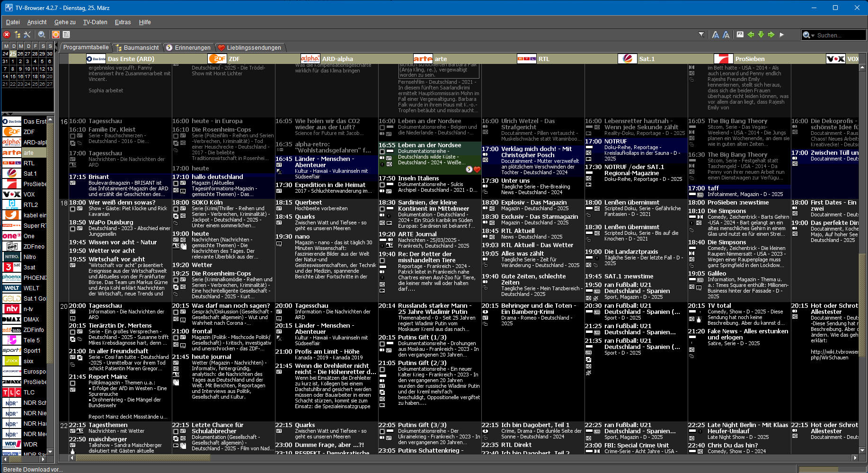Click the heart favorite icon on Leben an der Nordsee
Screen dimensions: 868x473
(477, 170)
